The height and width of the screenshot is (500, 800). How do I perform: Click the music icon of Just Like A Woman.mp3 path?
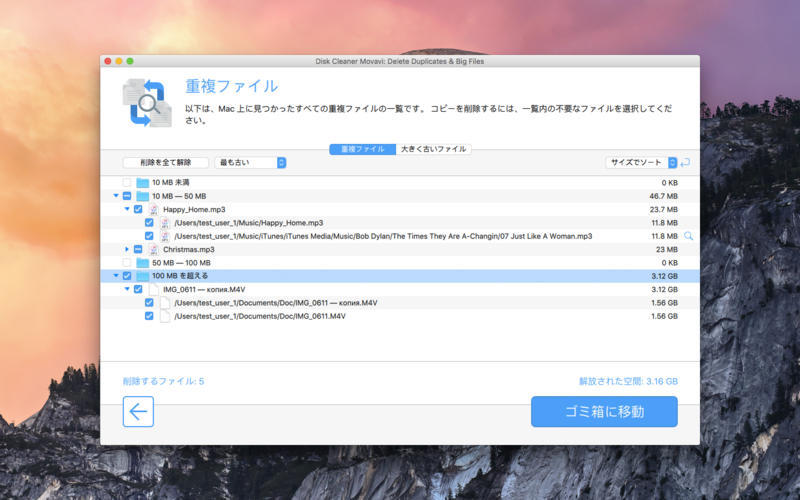point(165,236)
